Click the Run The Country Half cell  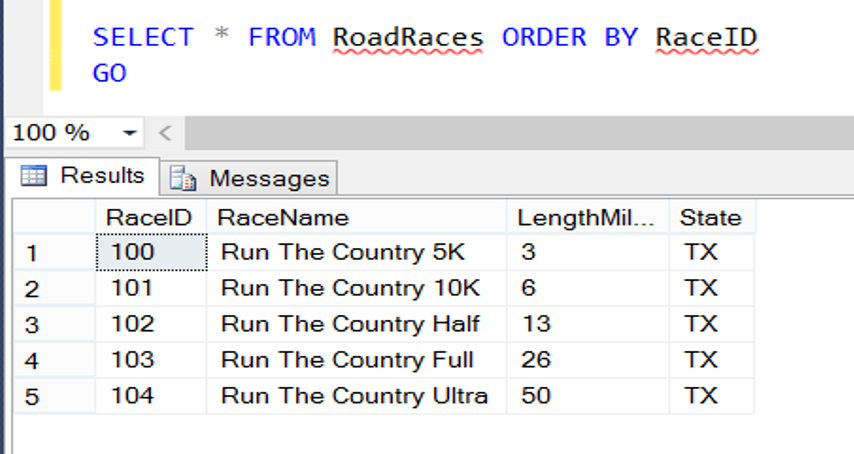click(350, 324)
